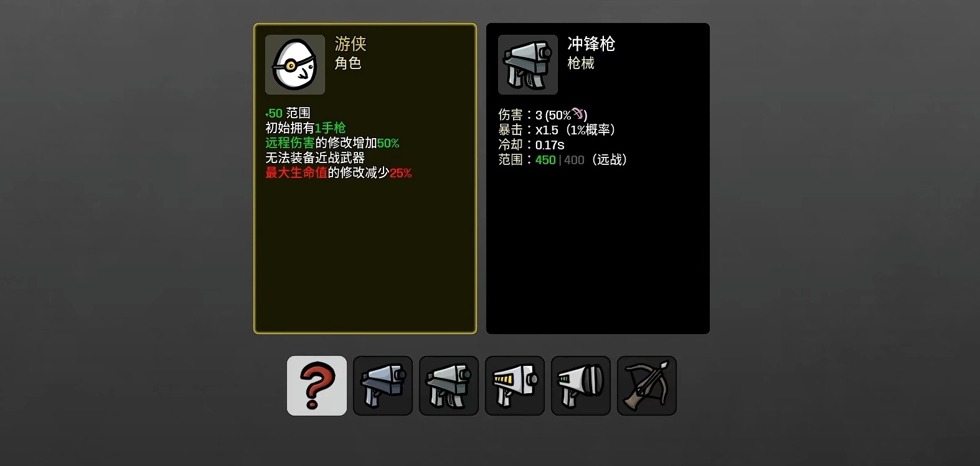This screenshot has height=466, width=980.
Task: Pick the submachine gun with two magazines
Action: tap(449, 386)
